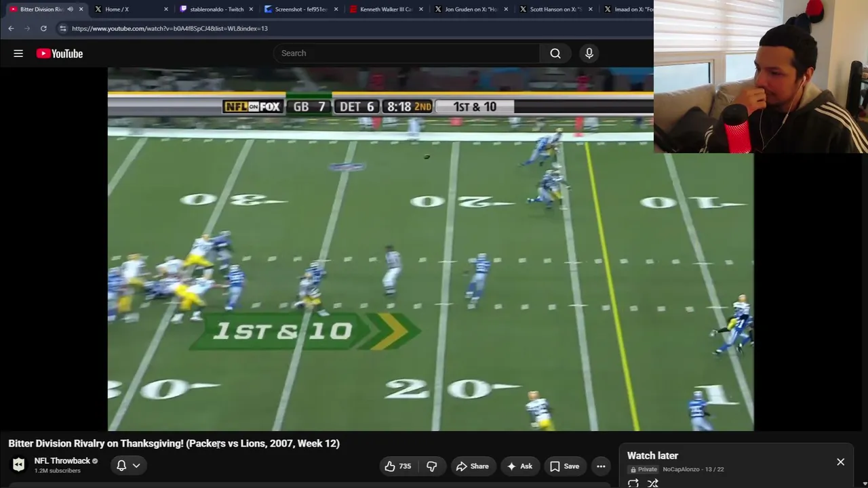Close the Scott Hanson on X tab

click(x=591, y=9)
